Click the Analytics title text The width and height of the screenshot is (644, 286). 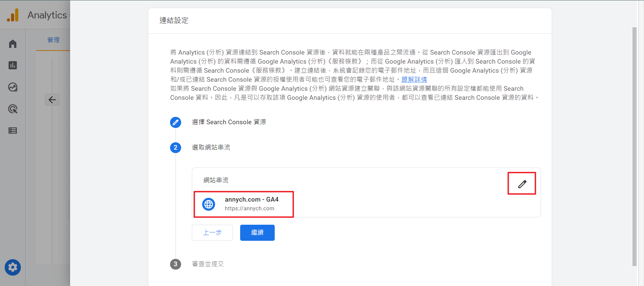coord(47,15)
